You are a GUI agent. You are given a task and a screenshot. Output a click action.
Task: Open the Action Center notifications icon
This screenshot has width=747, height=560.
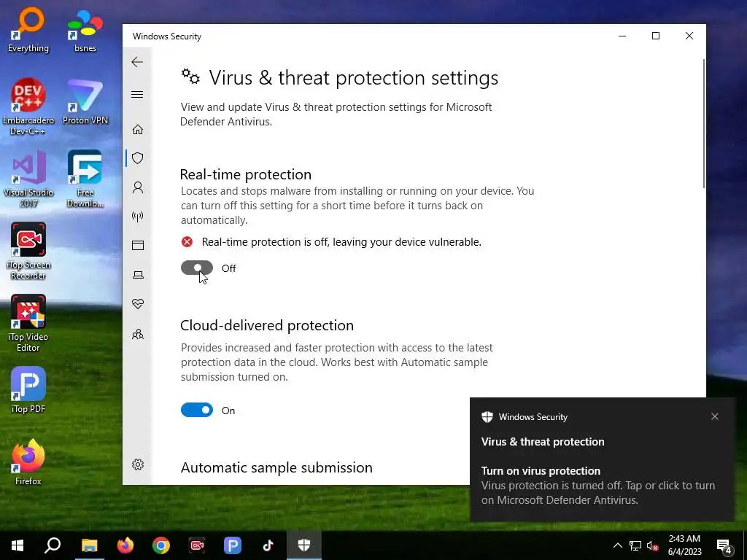point(724,546)
